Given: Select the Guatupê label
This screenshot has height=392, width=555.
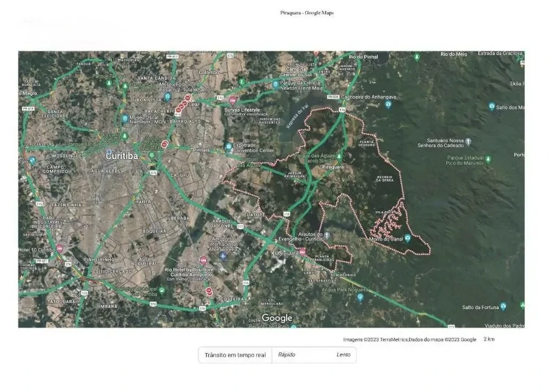Looking at the screenshot, I should tap(254, 215).
